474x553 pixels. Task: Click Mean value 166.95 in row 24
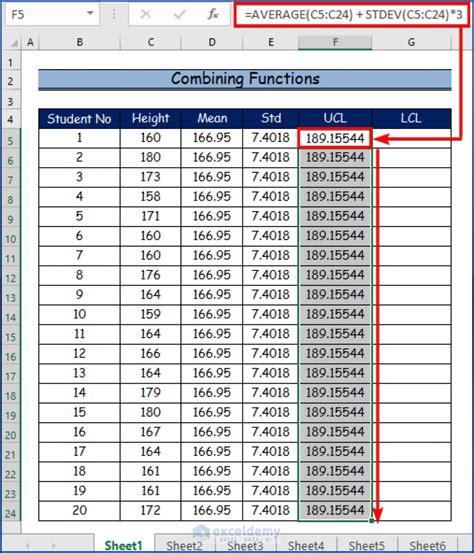coord(212,511)
